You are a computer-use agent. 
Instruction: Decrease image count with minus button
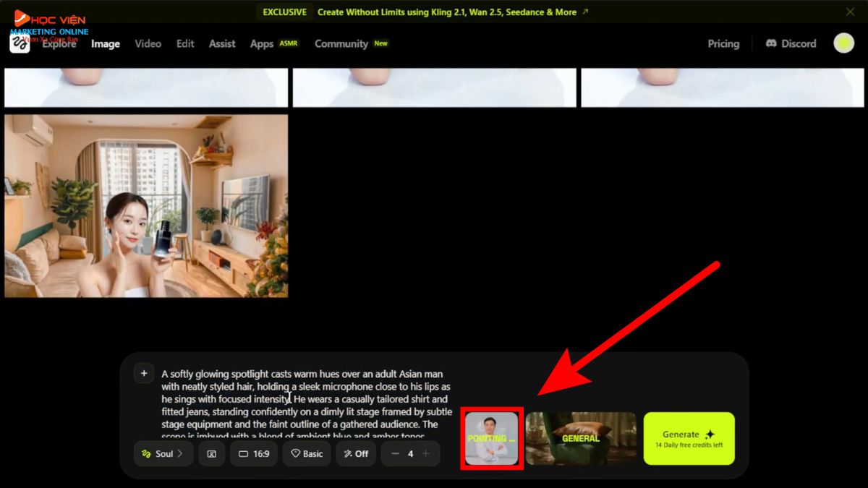tap(395, 454)
